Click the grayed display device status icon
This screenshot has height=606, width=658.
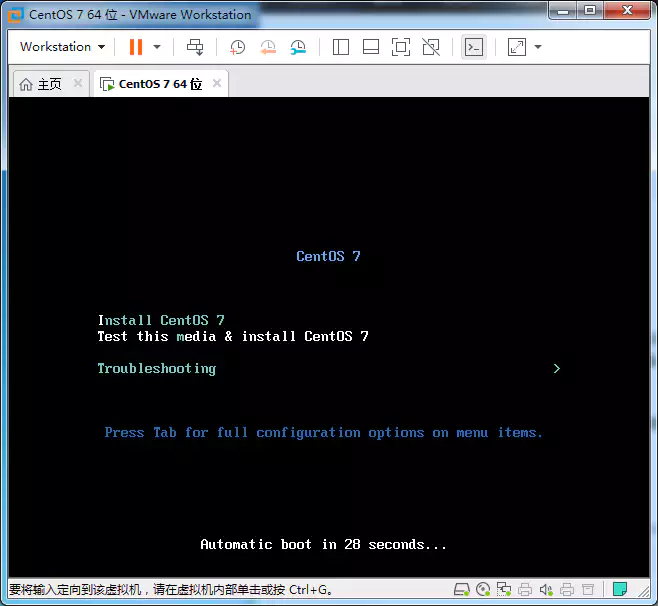pos(588,590)
